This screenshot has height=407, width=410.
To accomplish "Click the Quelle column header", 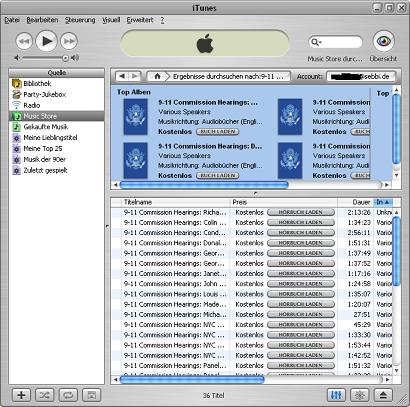I will (x=57, y=73).
